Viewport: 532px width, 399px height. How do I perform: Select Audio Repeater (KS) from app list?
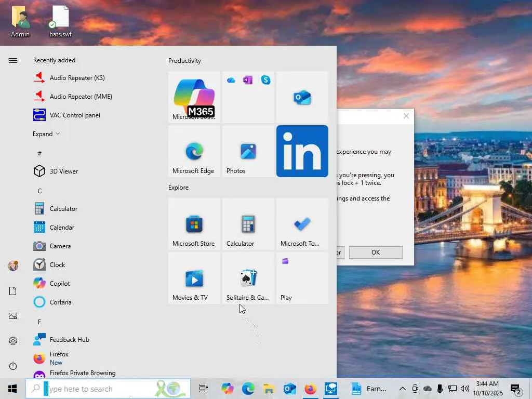[77, 78]
